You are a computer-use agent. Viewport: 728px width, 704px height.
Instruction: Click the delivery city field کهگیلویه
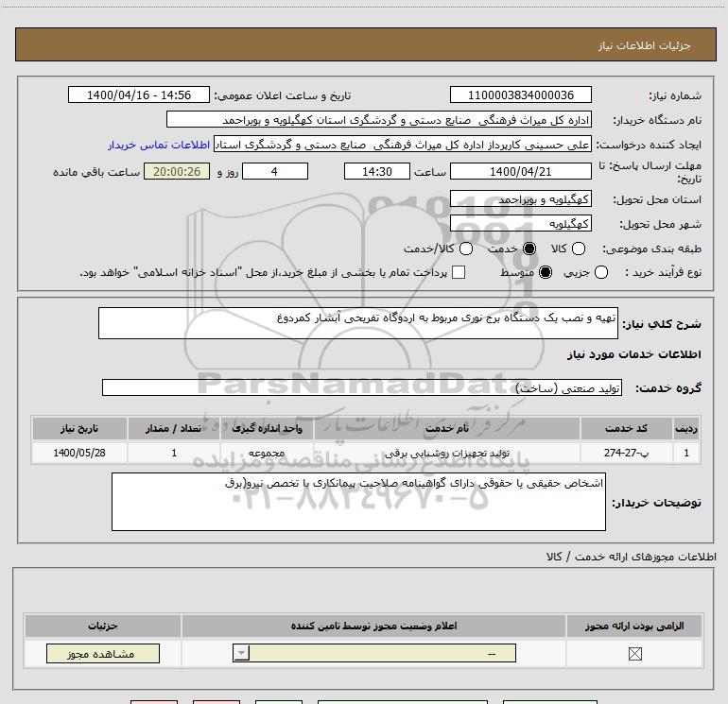click(520, 224)
